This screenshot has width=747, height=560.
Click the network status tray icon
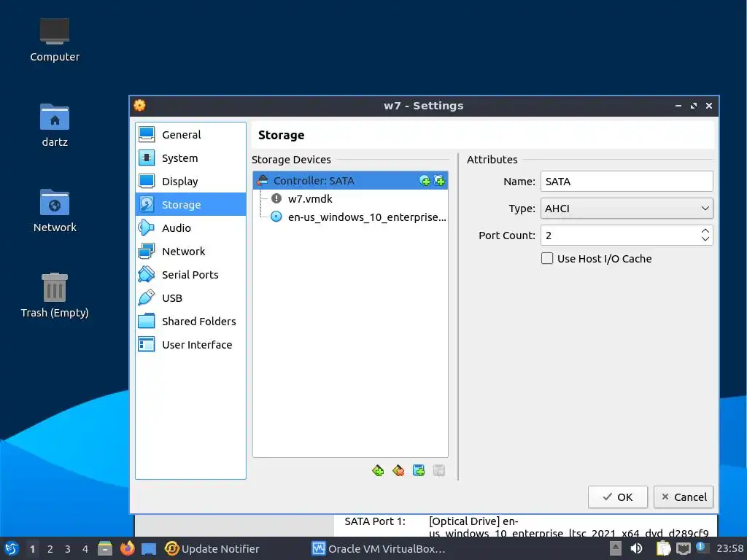click(683, 548)
